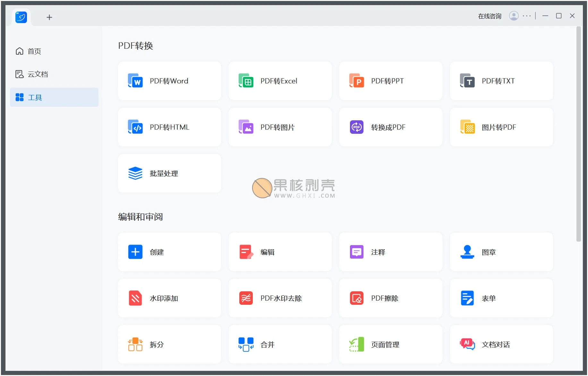Viewport: 588px width, 376px height.
Task: Open the PDF转TXT tool icon
Action: (x=467, y=81)
